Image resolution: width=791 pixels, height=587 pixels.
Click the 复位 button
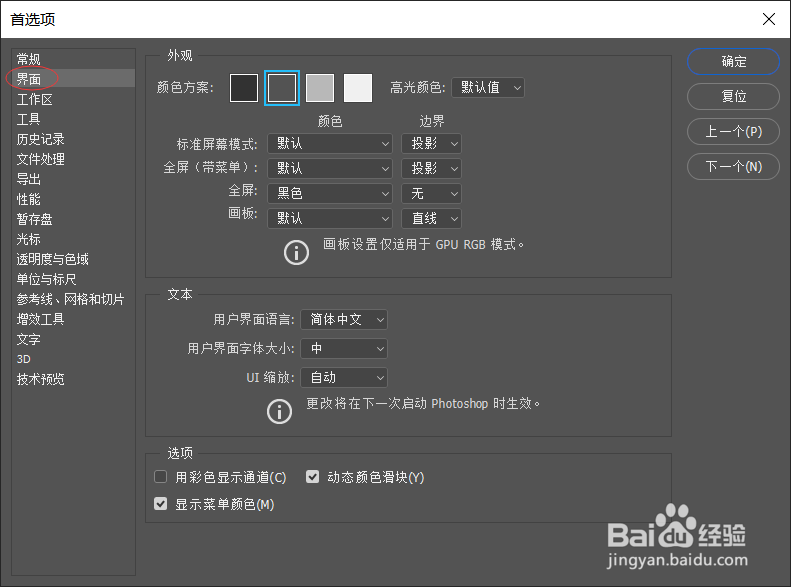(x=733, y=96)
